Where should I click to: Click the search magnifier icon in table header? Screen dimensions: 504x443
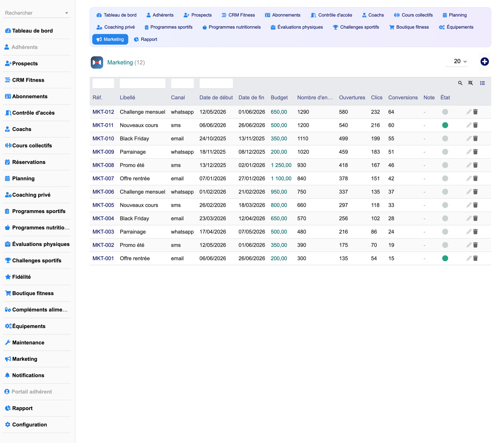tap(460, 83)
